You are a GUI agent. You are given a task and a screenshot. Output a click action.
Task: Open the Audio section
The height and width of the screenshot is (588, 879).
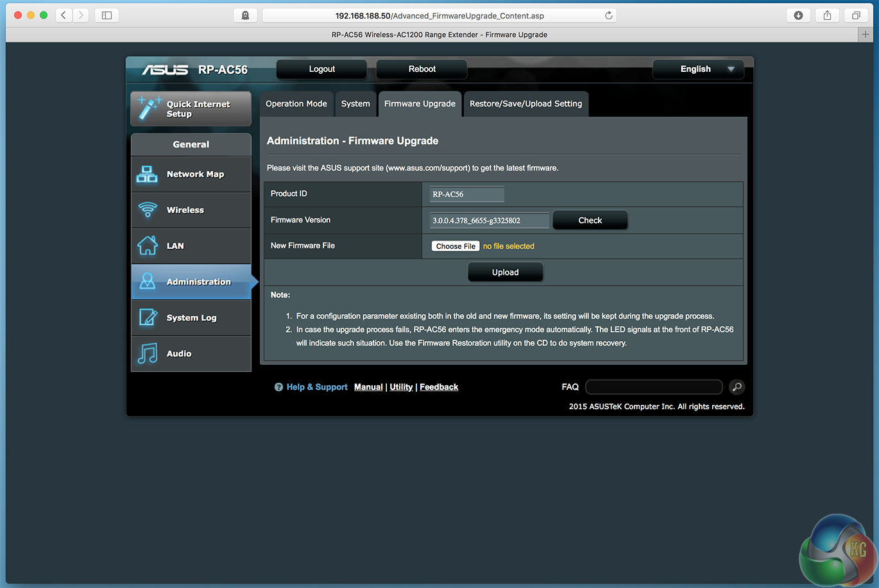coord(191,354)
